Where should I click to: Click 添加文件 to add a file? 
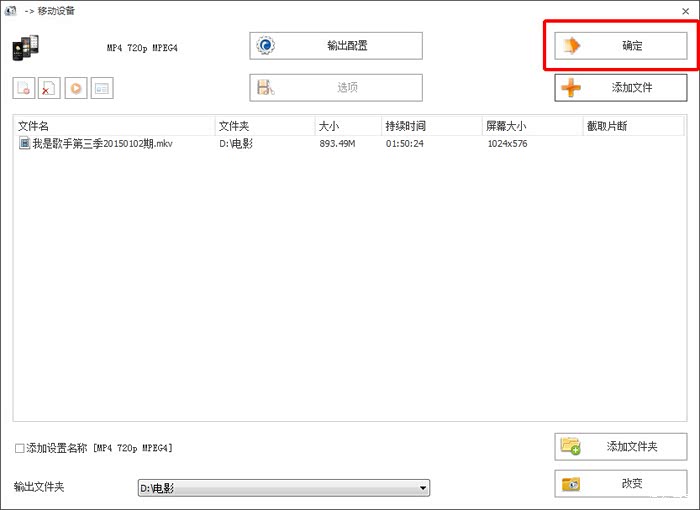coord(621,88)
